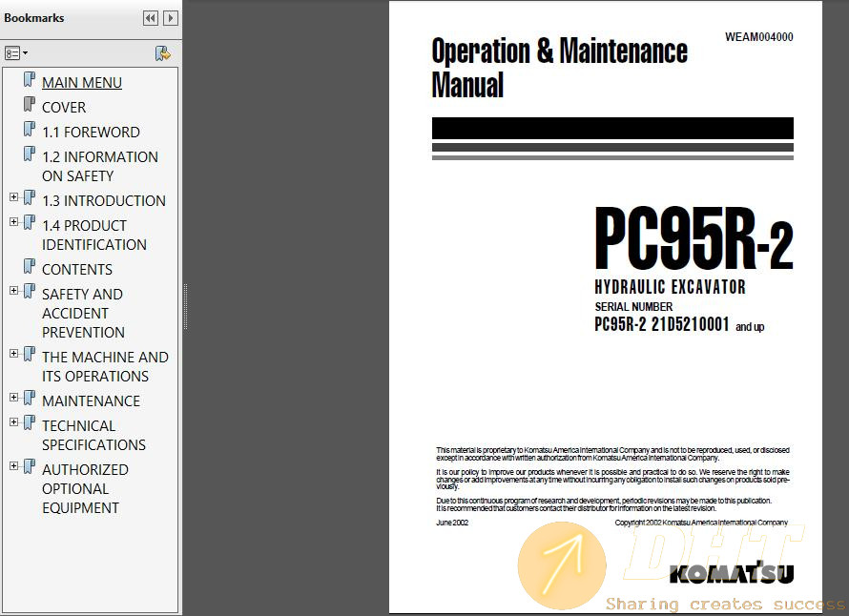Click the bookmark icon beside 1.4 PRODUCT IDENTIFICATION
The height and width of the screenshot is (616, 849).
pos(30,223)
